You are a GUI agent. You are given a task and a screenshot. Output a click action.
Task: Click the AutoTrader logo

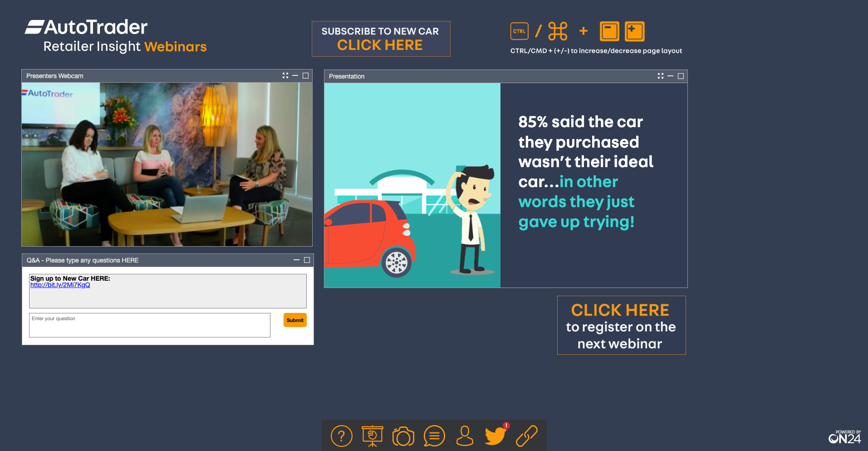click(86, 27)
